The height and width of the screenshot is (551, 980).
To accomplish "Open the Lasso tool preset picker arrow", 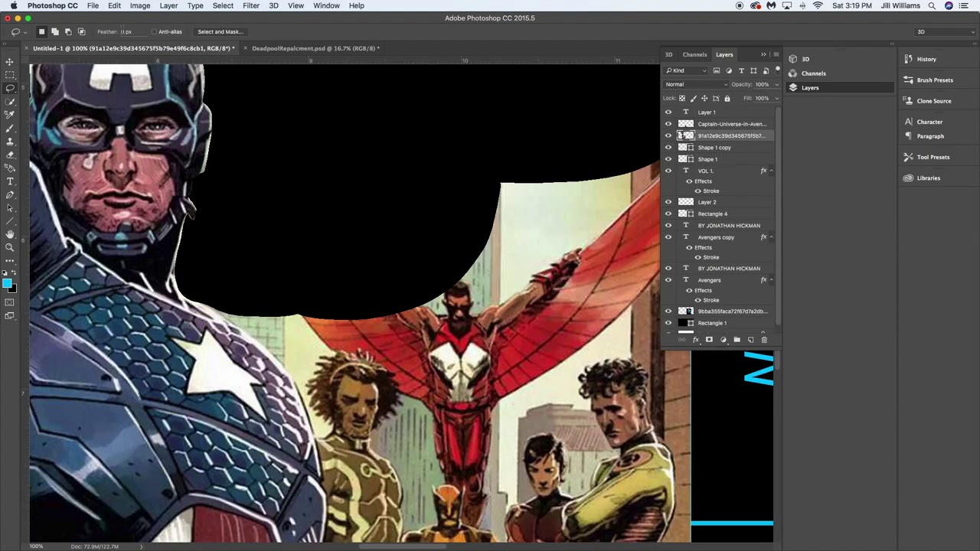I will point(24,32).
